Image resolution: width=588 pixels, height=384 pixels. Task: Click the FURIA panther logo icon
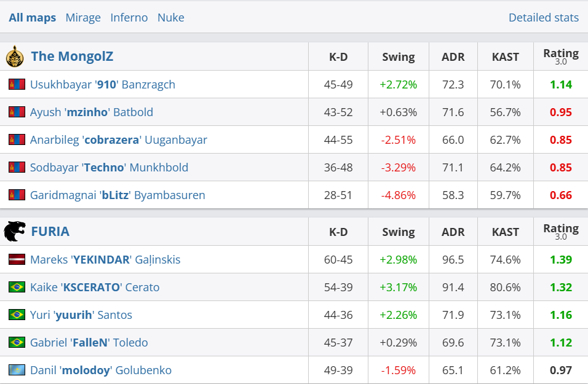pos(15,232)
